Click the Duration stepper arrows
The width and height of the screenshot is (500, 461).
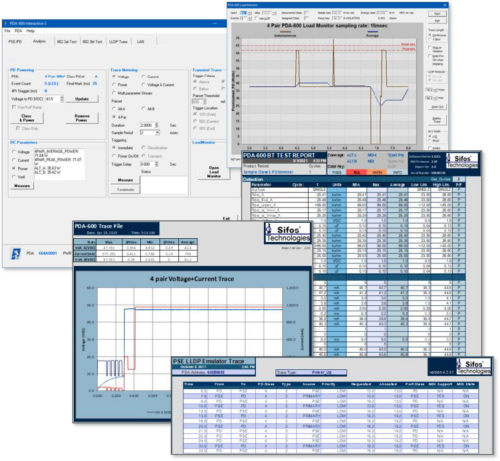pyautogui.click(x=156, y=125)
